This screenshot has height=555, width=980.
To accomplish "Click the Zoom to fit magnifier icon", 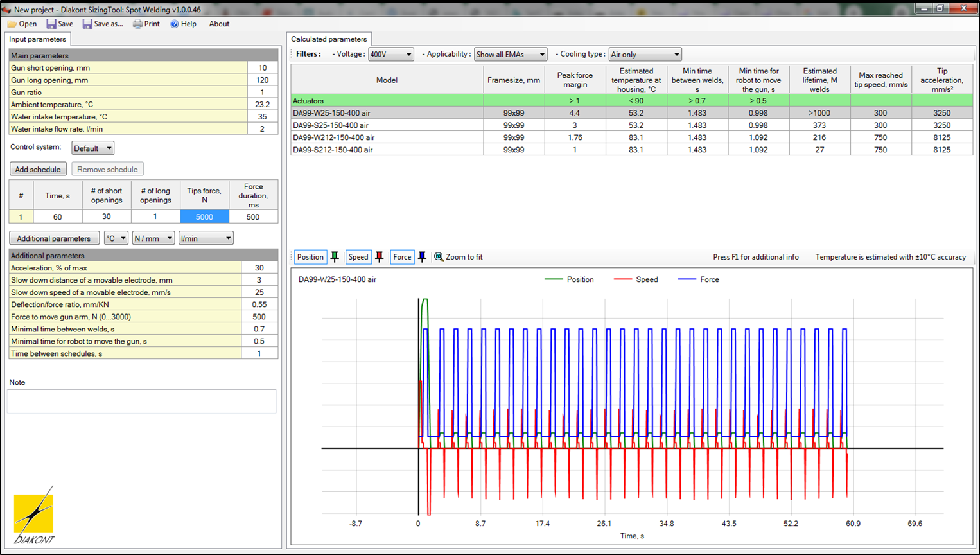I will pyautogui.click(x=439, y=257).
